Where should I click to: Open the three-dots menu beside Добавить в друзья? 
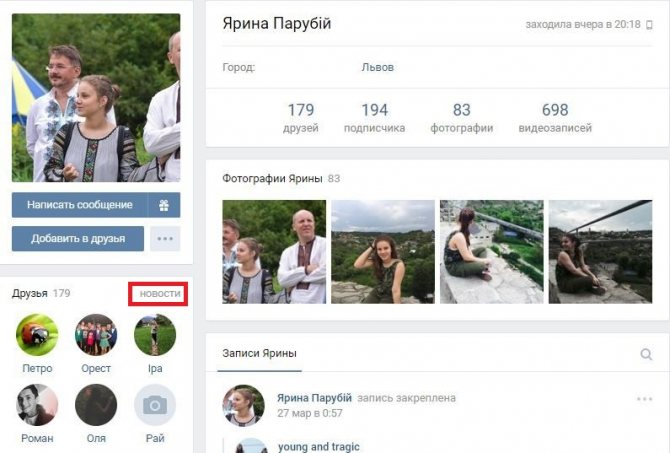(x=165, y=238)
